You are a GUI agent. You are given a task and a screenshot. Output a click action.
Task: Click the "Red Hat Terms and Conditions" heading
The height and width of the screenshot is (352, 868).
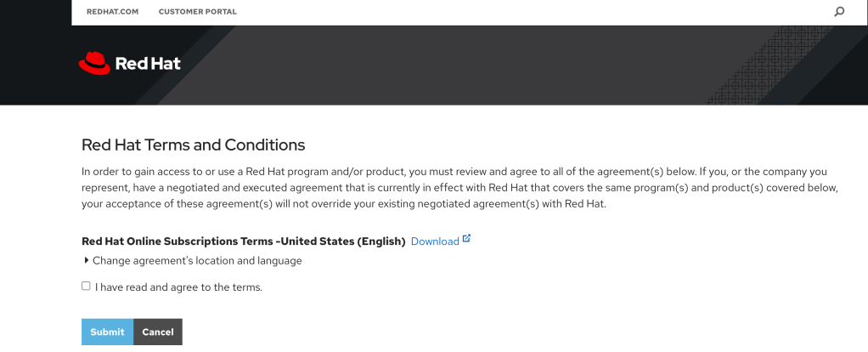pyautogui.click(x=193, y=145)
